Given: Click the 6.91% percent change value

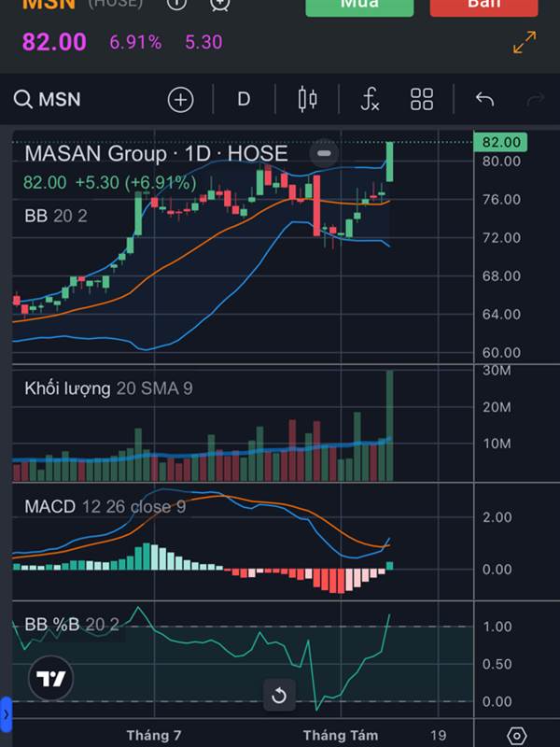Looking at the screenshot, I should click(x=135, y=42).
